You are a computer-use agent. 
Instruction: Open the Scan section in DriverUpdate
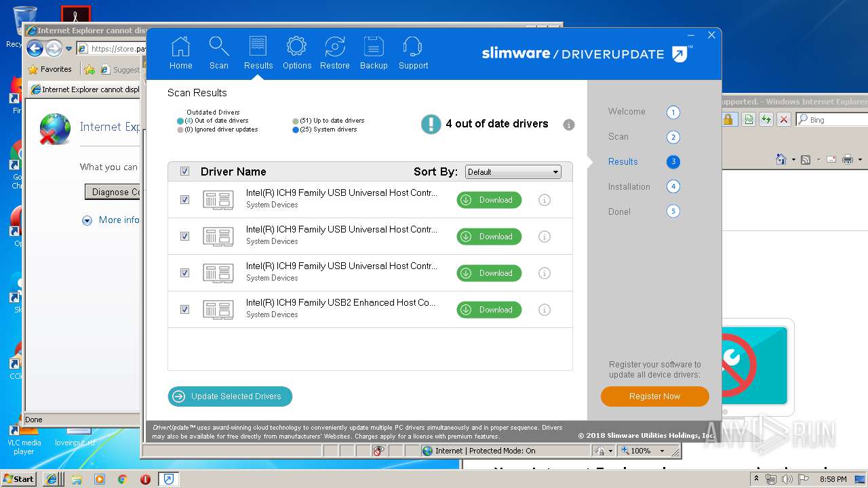pyautogui.click(x=218, y=54)
